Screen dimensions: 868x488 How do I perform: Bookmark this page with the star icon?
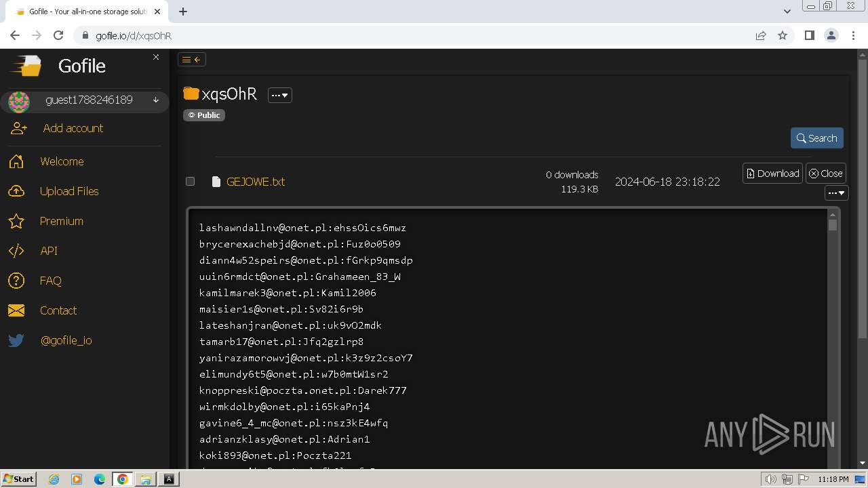pyautogui.click(x=783, y=35)
